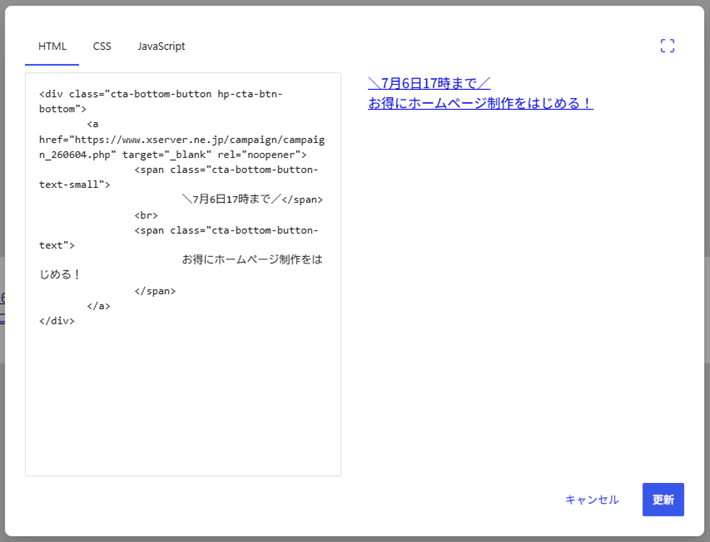Click code line starting with <div class="cta-bottom-button
The image size is (710, 542).
pyautogui.click(x=161, y=94)
